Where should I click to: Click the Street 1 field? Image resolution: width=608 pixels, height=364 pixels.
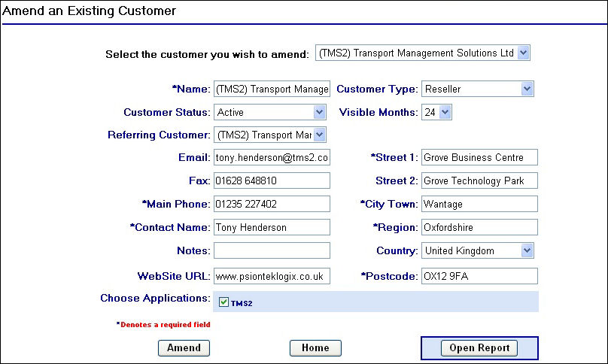pyautogui.click(x=479, y=157)
